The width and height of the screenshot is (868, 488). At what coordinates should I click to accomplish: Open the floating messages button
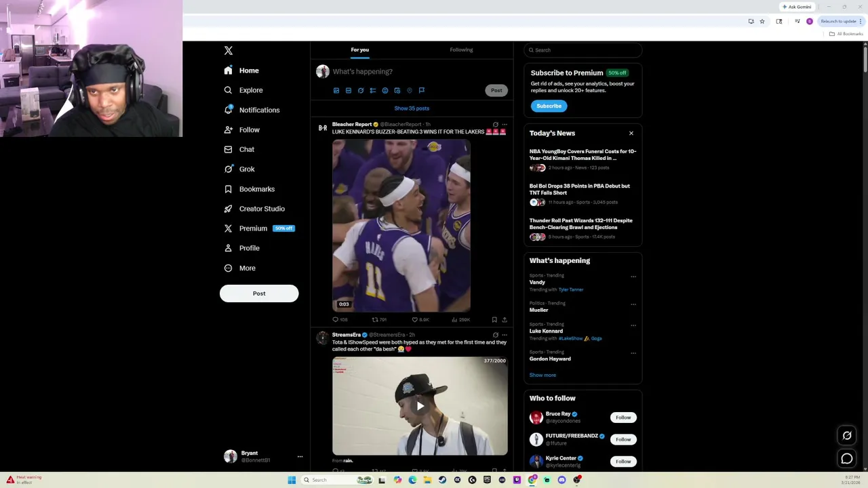point(847,459)
